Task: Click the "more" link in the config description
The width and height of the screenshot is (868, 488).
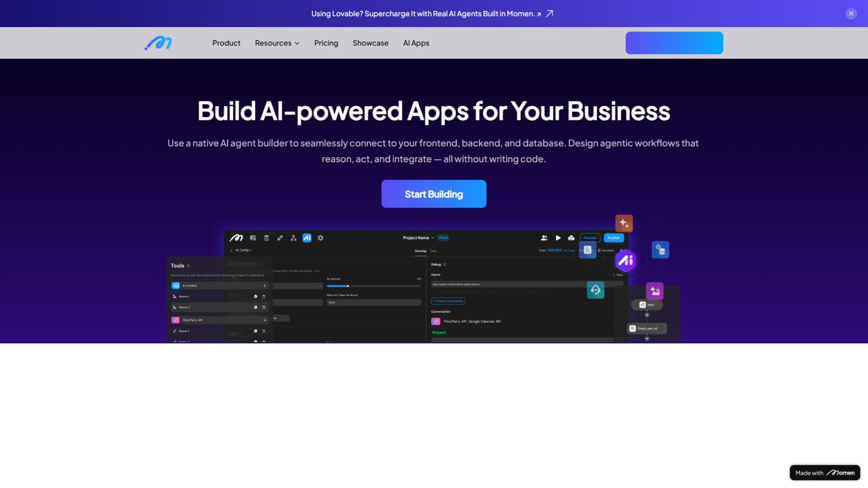Action: [x=317, y=271]
